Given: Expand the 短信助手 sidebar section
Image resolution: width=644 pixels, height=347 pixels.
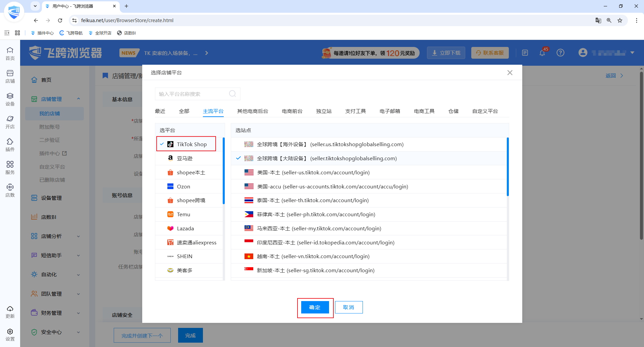Looking at the screenshot, I should (78, 255).
